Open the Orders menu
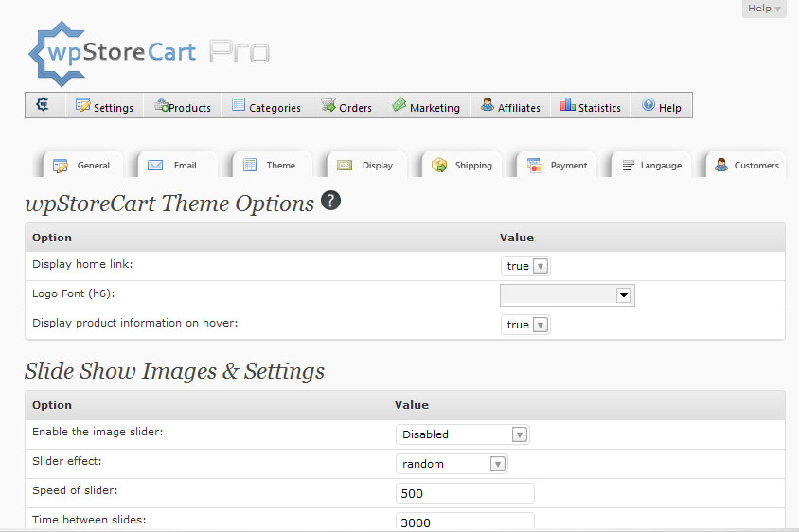799x532 pixels. click(346, 105)
